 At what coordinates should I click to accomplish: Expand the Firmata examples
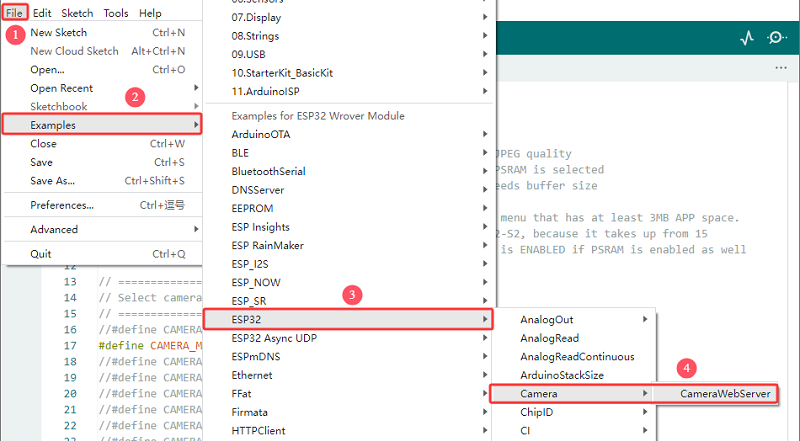(x=349, y=412)
